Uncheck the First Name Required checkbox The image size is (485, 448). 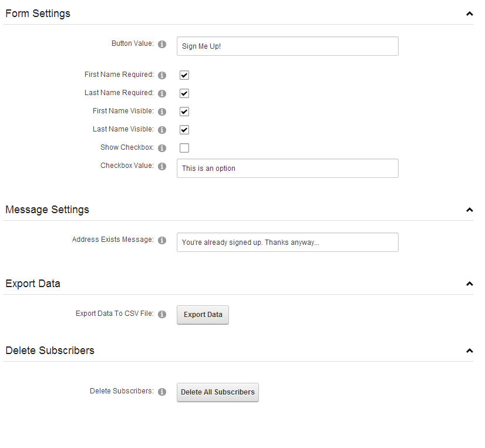pyautogui.click(x=184, y=75)
